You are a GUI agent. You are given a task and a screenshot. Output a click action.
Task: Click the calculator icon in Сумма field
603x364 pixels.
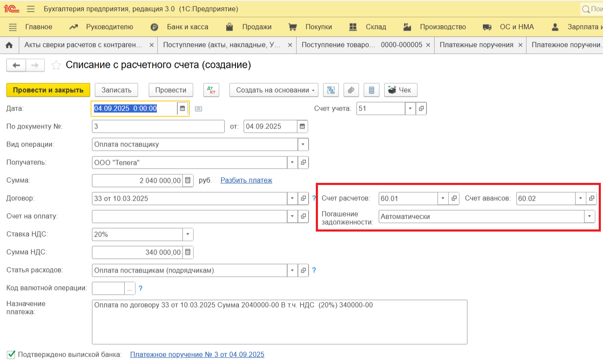coord(188,181)
